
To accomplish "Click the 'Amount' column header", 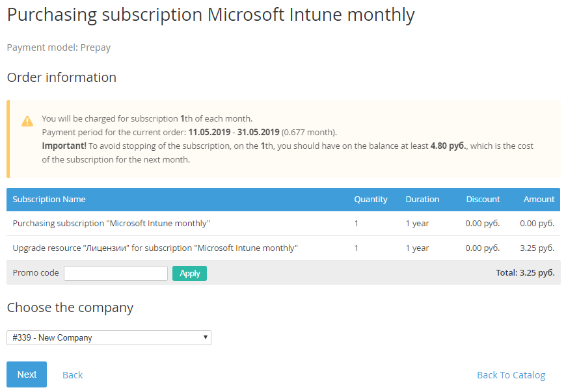I will click(x=539, y=200).
